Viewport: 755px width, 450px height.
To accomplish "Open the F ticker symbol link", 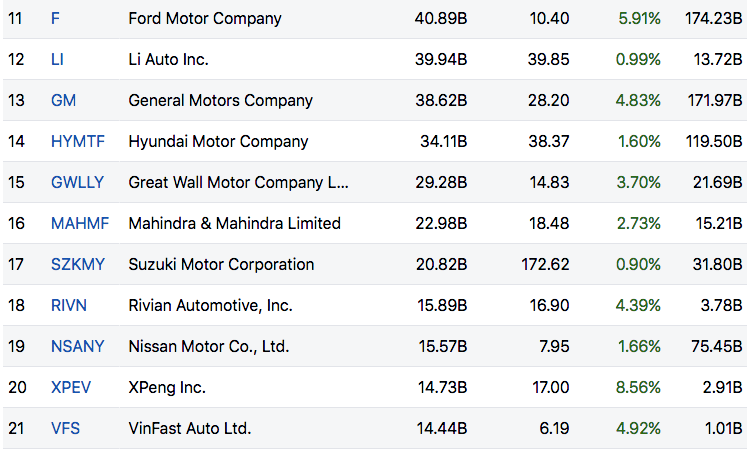I will click(55, 19).
